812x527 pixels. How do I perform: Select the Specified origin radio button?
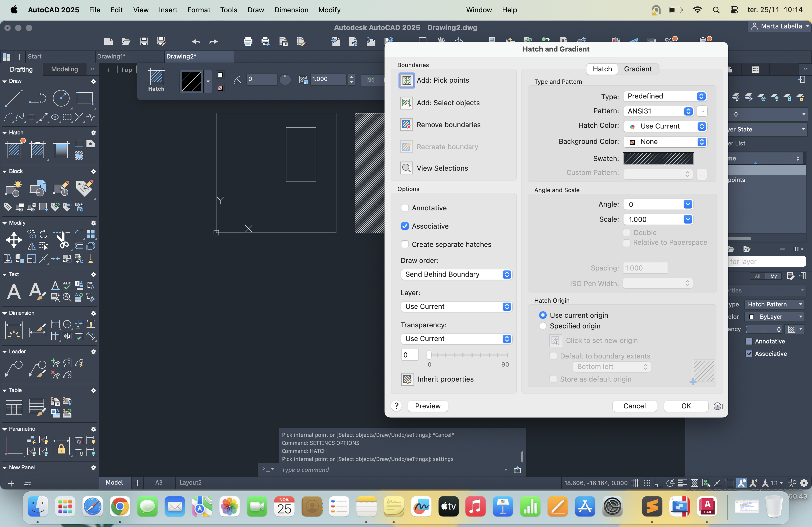(x=542, y=326)
